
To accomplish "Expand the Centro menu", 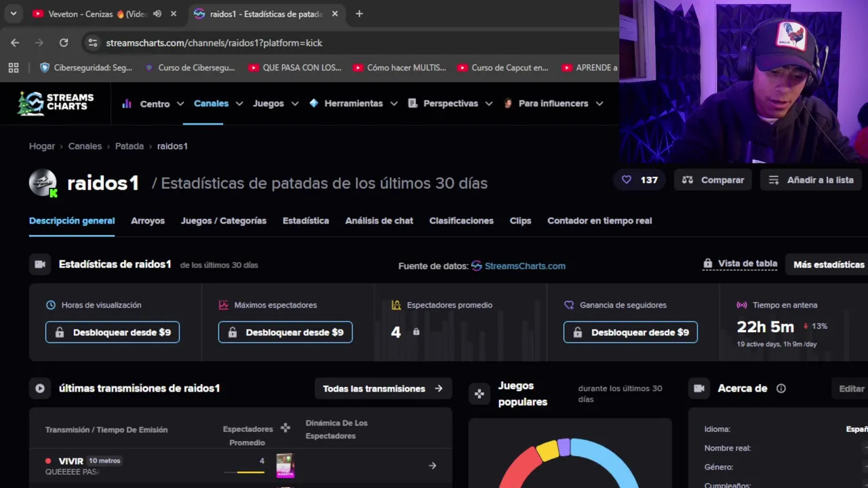I will (153, 104).
